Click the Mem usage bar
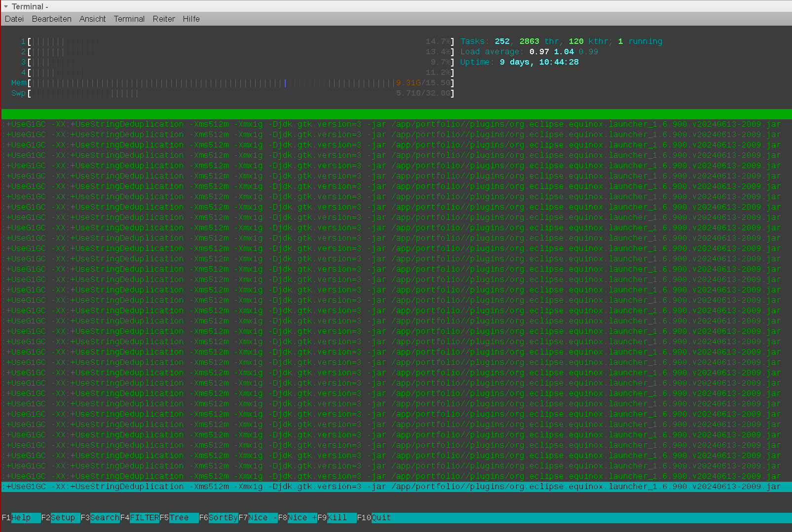The height and width of the screenshot is (532, 792). pos(233,83)
